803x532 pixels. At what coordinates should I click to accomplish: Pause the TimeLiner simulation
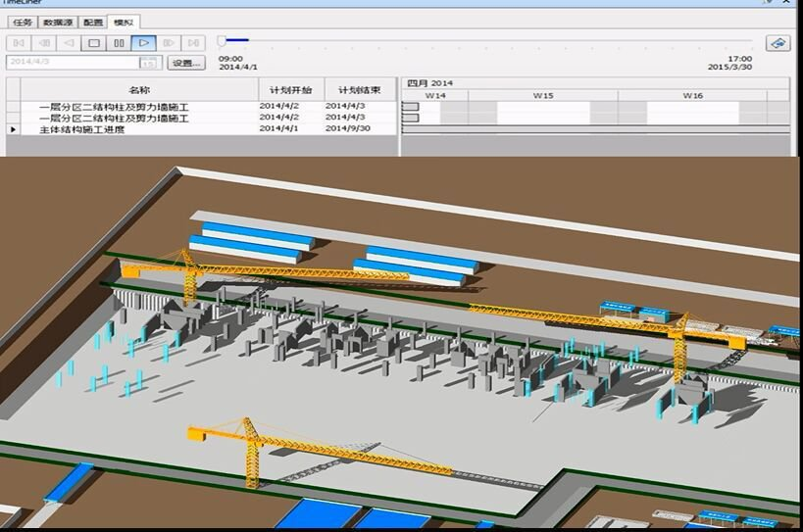119,43
